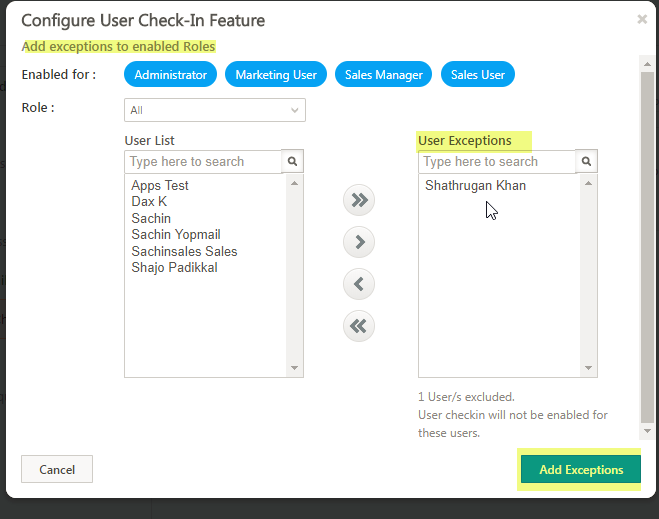659x519 pixels.
Task: Select the Sales User role pill
Action: 478,75
